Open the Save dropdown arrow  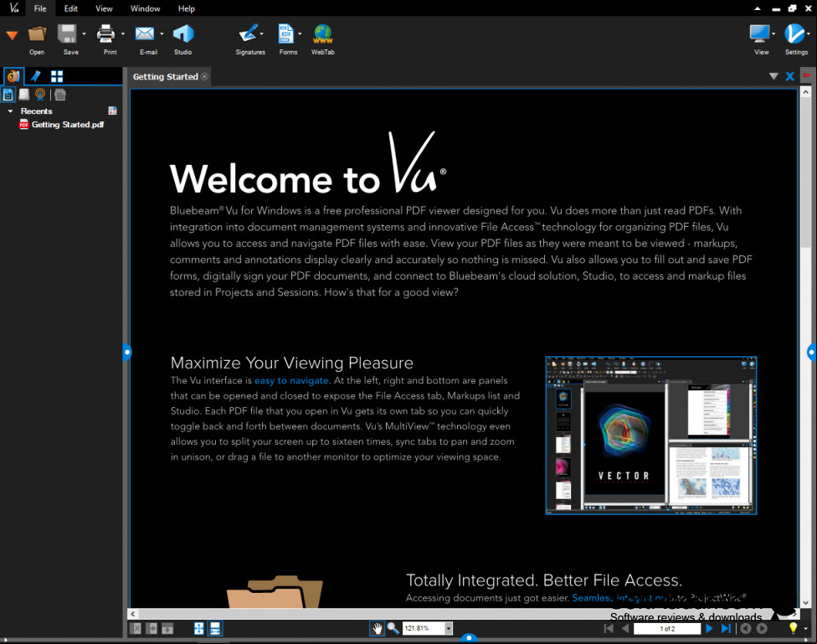[x=84, y=33]
